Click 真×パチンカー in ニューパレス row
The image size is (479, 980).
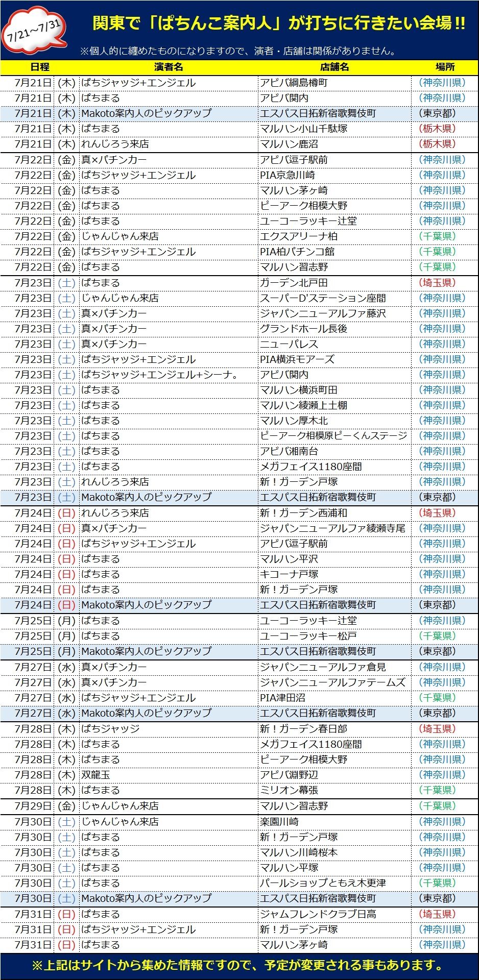tap(114, 344)
